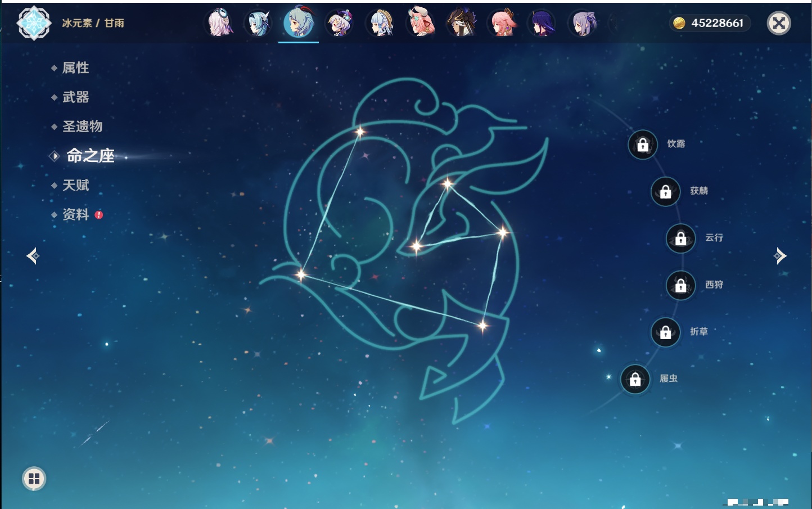Pick the avatar wearing a straw hat
812x509 pixels.
point(381,23)
